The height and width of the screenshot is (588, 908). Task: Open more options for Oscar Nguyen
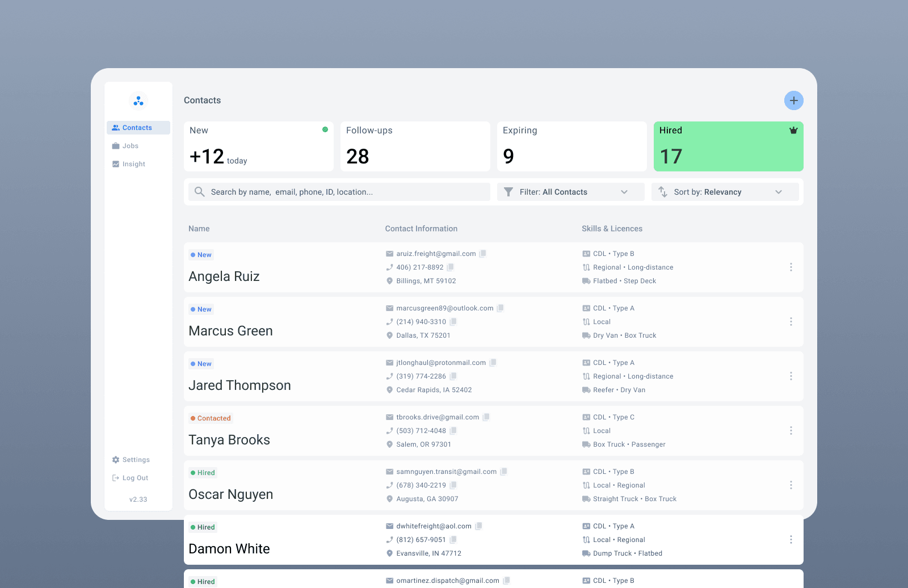point(791,485)
